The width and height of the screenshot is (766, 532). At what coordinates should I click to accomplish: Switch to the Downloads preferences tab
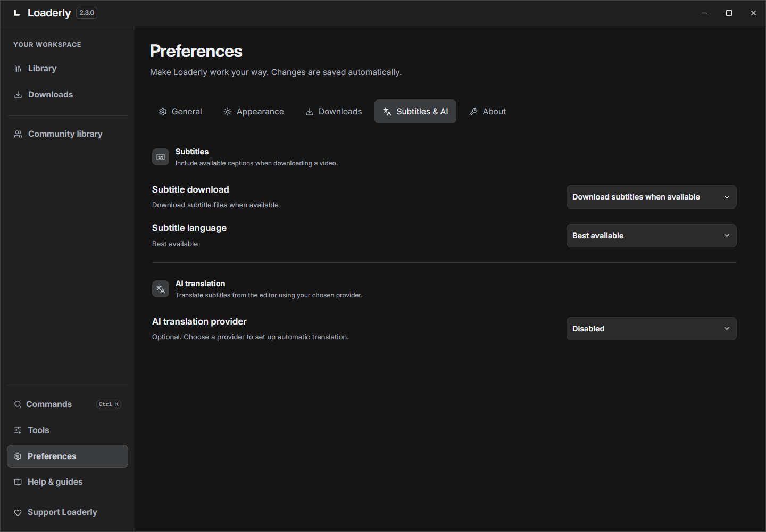[334, 112]
